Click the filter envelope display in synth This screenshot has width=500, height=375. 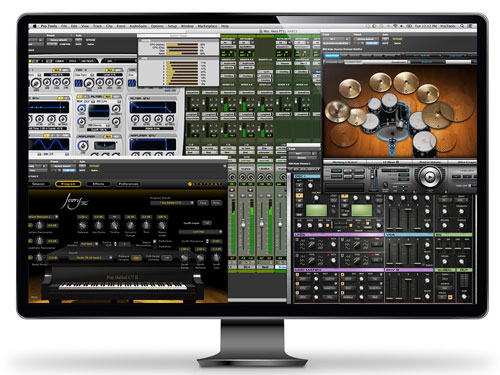pyautogui.click(x=153, y=108)
